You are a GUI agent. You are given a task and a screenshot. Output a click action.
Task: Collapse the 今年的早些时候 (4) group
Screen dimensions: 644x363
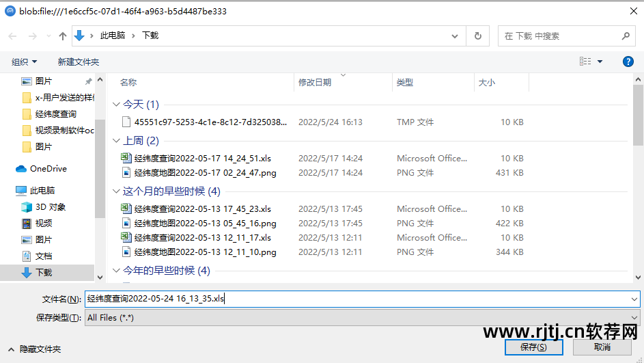(x=116, y=271)
